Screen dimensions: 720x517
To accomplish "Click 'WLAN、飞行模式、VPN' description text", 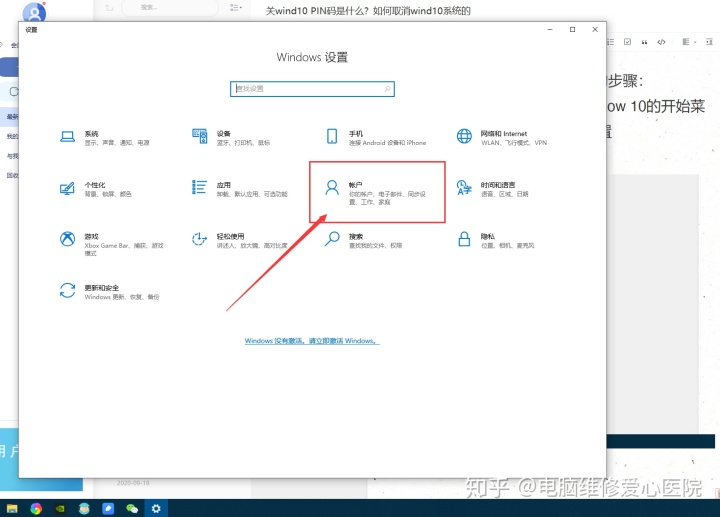I will 514,143.
